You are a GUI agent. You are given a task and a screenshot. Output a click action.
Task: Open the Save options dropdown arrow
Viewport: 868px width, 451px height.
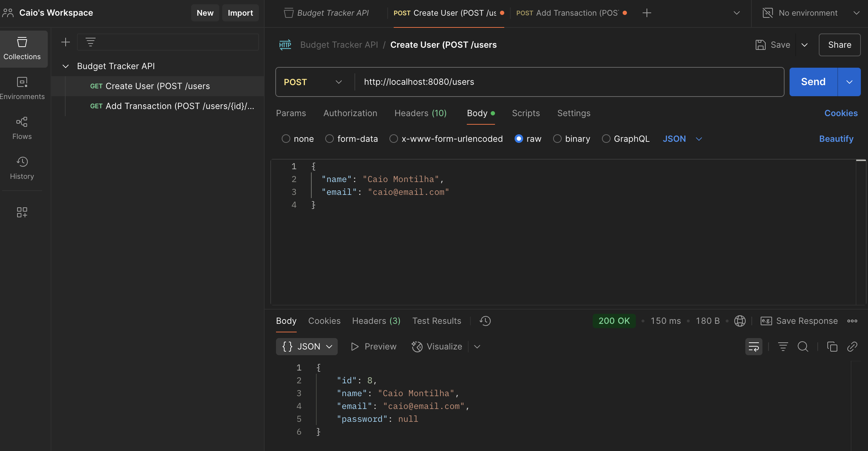coord(805,45)
